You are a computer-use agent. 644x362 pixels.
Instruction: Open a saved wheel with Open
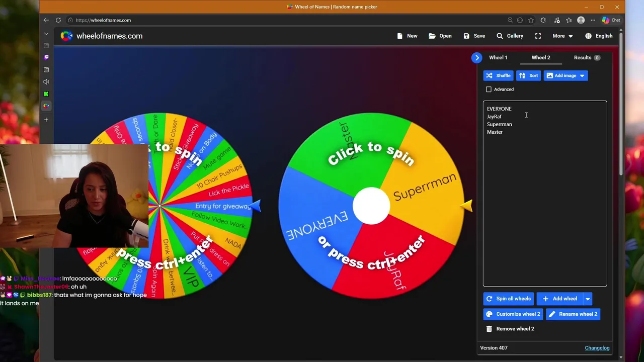(440, 36)
